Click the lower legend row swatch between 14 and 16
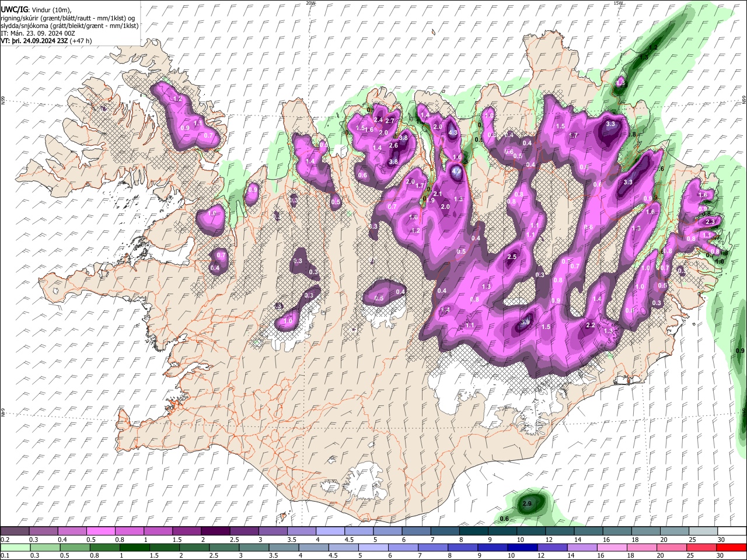The image size is (747, 560). (582, 547)
